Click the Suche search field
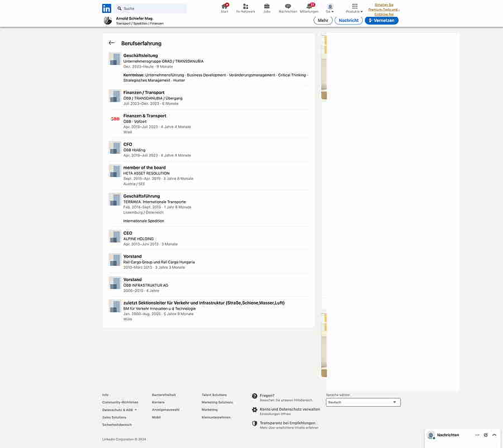The image size is (503, 448). (151, 8)
